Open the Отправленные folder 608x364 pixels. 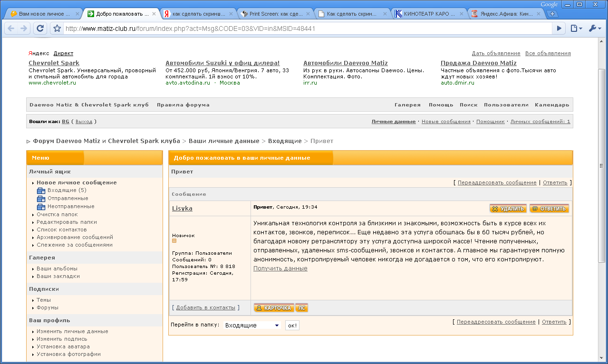68,198
